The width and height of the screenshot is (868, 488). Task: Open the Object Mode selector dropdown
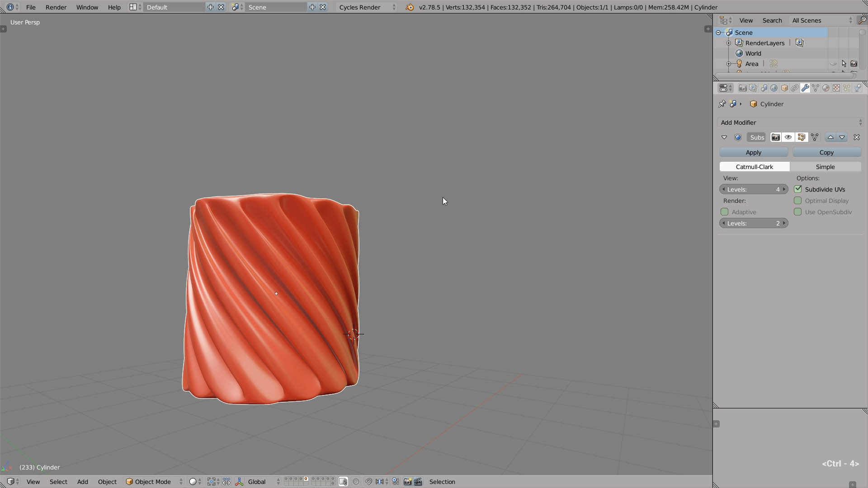tap(154, 482)
